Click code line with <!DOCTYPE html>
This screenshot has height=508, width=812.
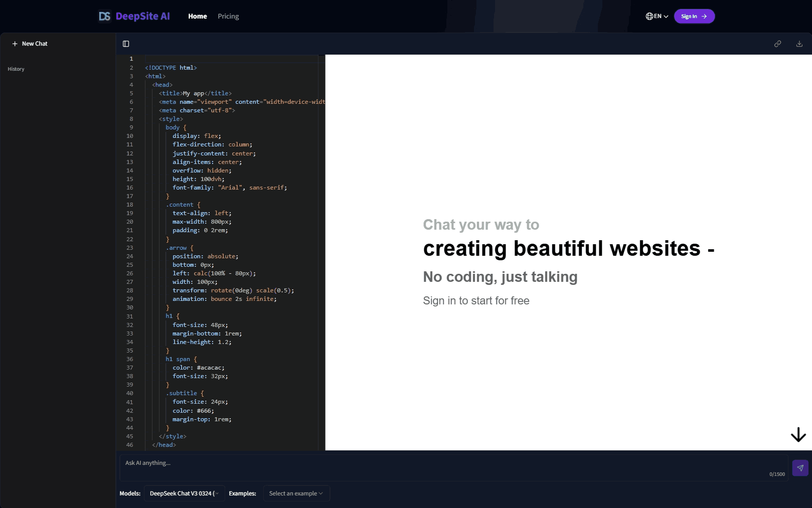[x=171, y=68]
